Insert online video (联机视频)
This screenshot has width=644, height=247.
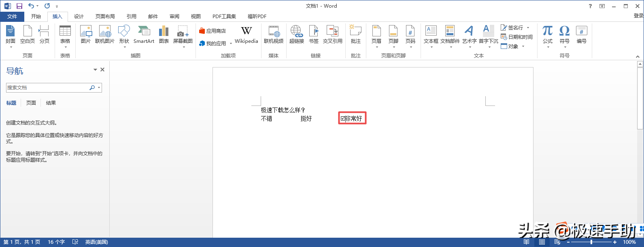tap(274, 34)
